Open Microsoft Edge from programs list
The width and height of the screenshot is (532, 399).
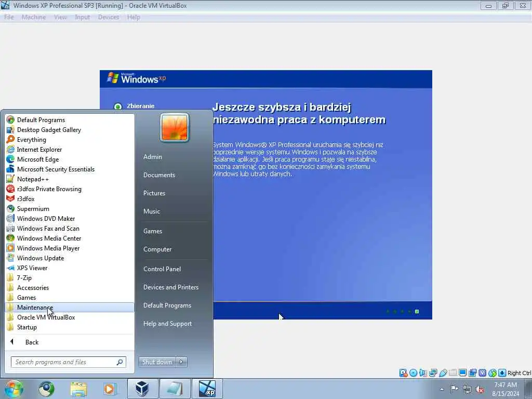70,159
